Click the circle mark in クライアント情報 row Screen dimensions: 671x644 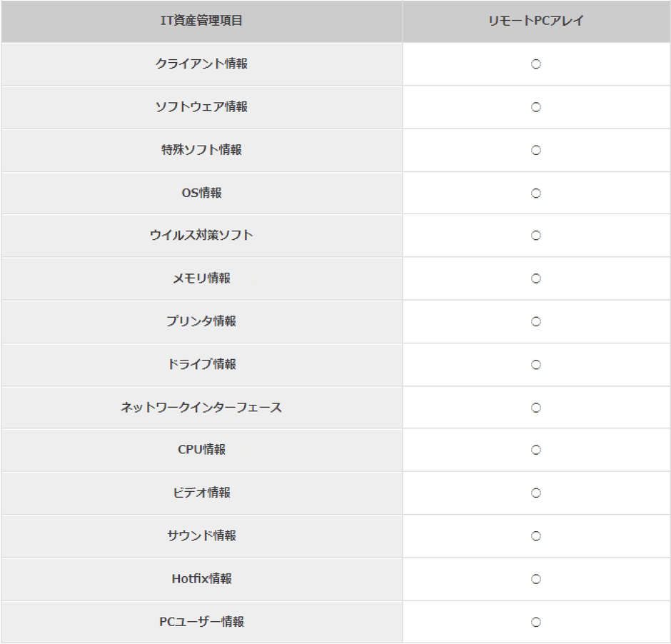536,64
